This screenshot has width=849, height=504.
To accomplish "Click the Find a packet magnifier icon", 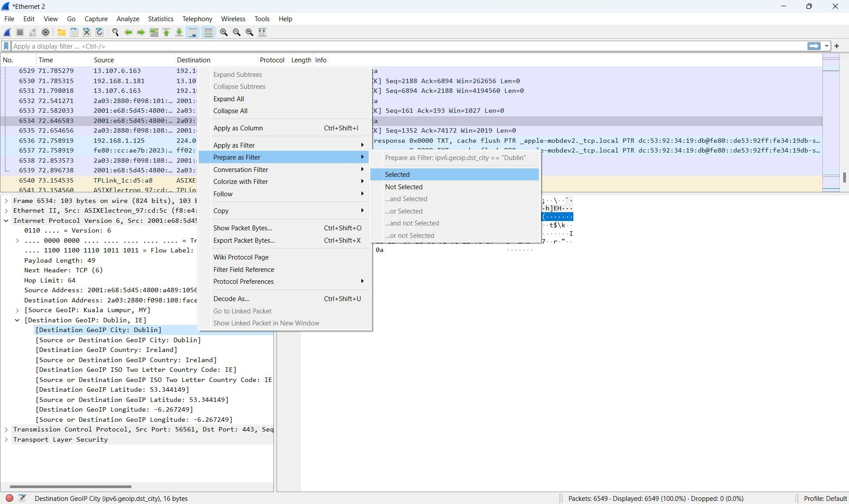I will [x=115, y=32].
